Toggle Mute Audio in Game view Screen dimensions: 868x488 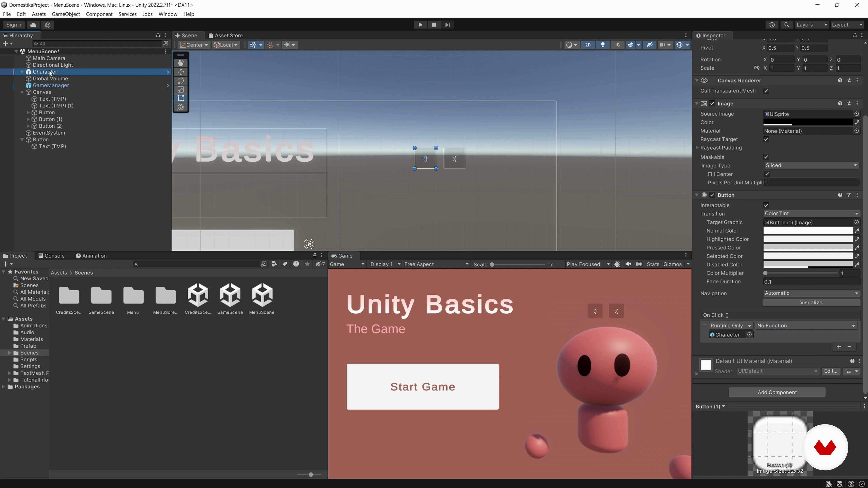[628, 264]
